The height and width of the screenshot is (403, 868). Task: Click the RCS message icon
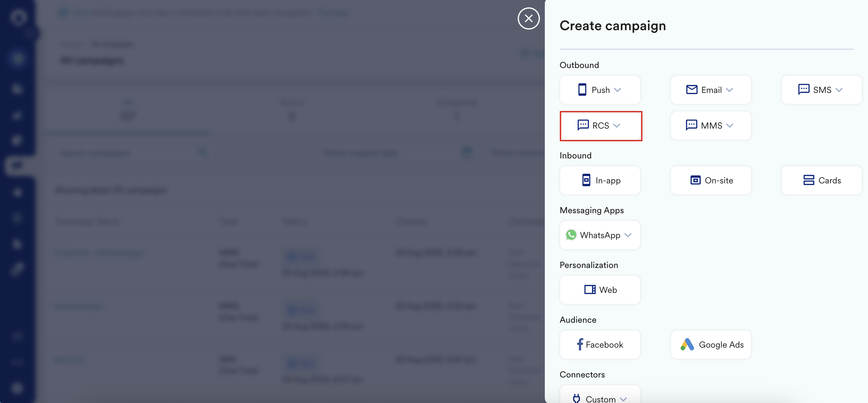click(x=583, y=125)
